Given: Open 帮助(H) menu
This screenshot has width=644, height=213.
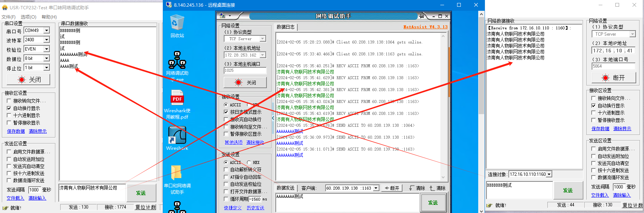Looking at the screenshot, I should [49, 17].
